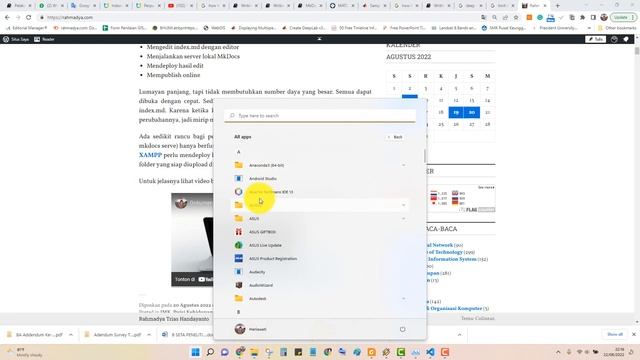Click Show all downloads

click(615, 334)
